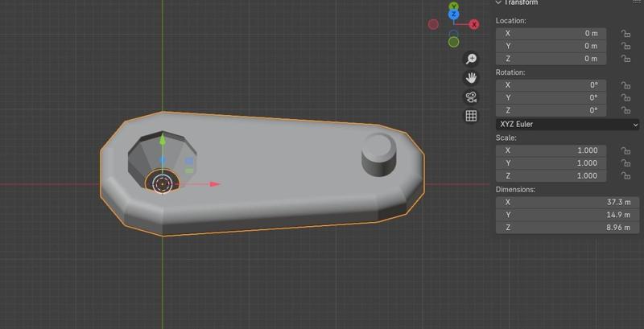Collapse the Transform panel
This screenshot has height=329, width=644.
(x=498, y=2)
